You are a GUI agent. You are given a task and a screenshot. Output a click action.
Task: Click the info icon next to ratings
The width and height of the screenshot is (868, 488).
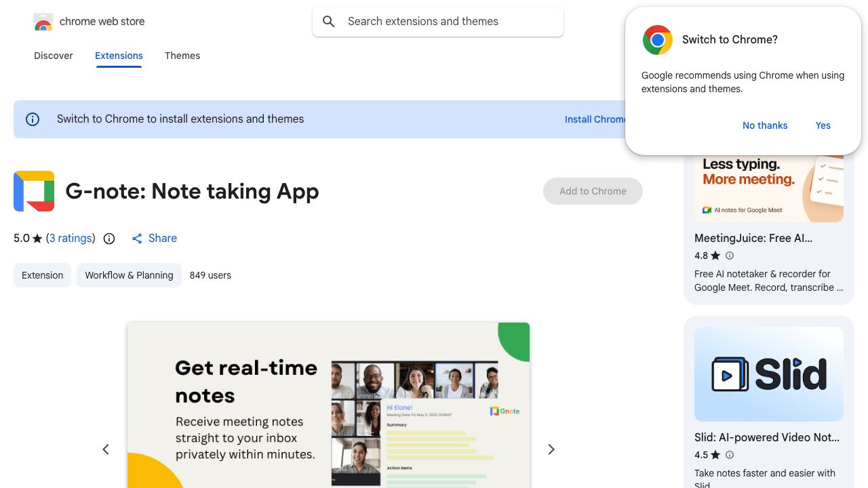tap(109, 239)
